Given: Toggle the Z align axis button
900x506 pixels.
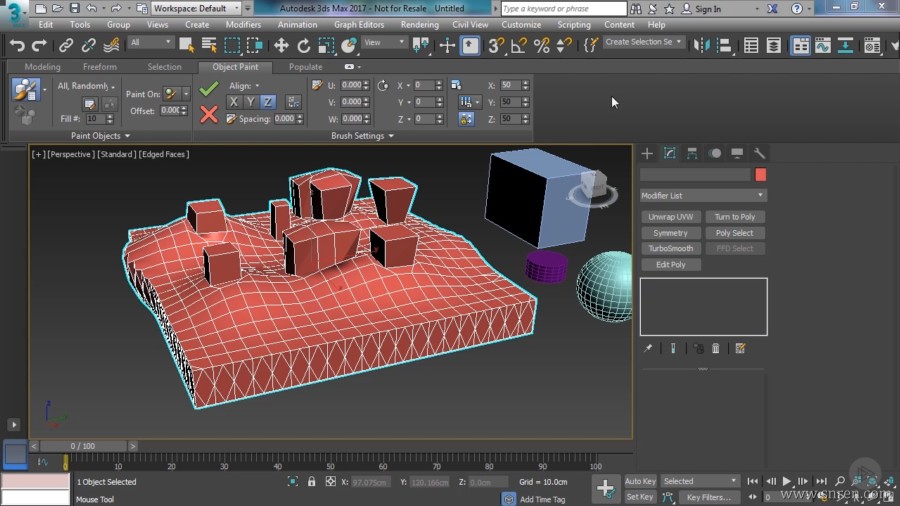Looking at the screenshot, I should 268,102.
